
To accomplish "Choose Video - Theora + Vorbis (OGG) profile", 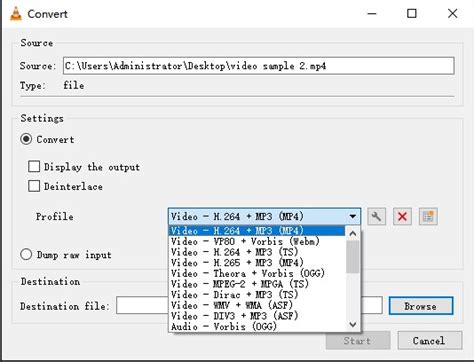I will [x=257, y=273].
